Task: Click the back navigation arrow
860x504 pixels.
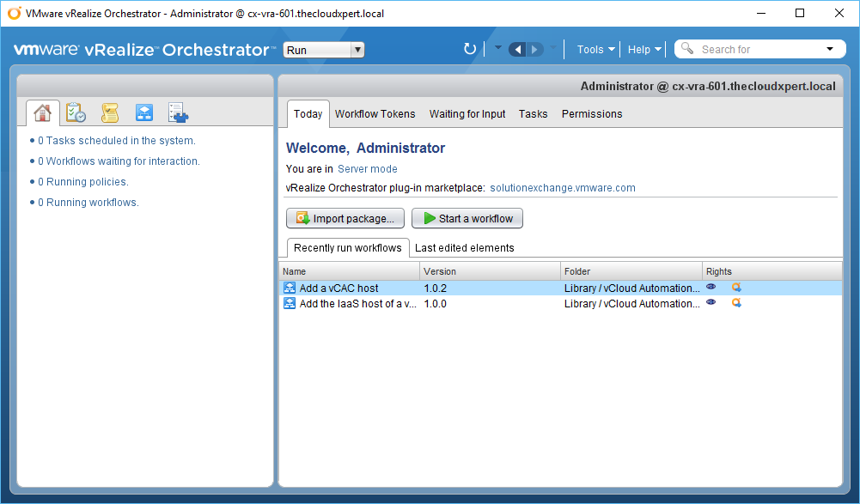Action: [517, 49]
